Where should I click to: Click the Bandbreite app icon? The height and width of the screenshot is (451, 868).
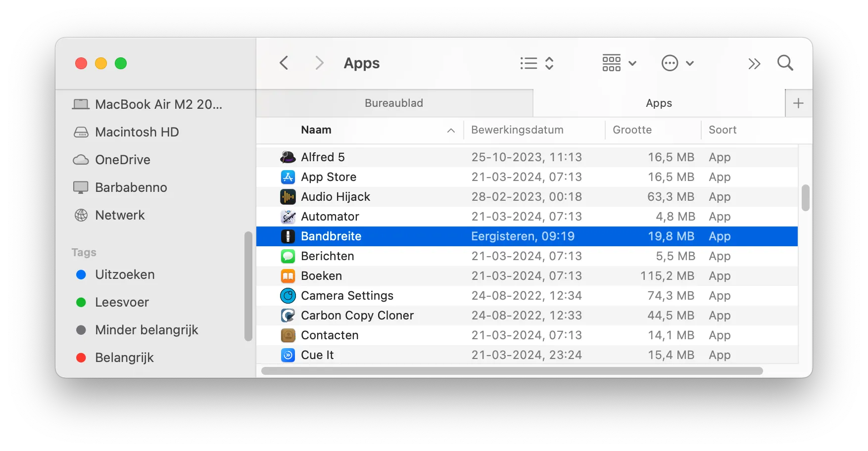(288, 236)
